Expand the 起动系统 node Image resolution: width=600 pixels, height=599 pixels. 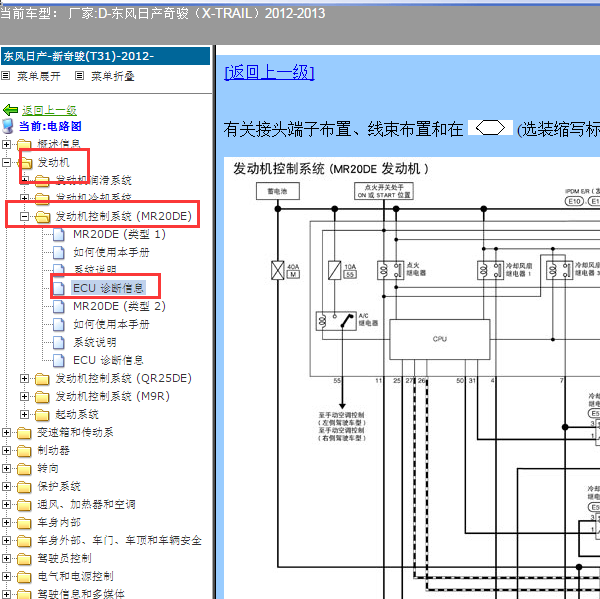24,415
